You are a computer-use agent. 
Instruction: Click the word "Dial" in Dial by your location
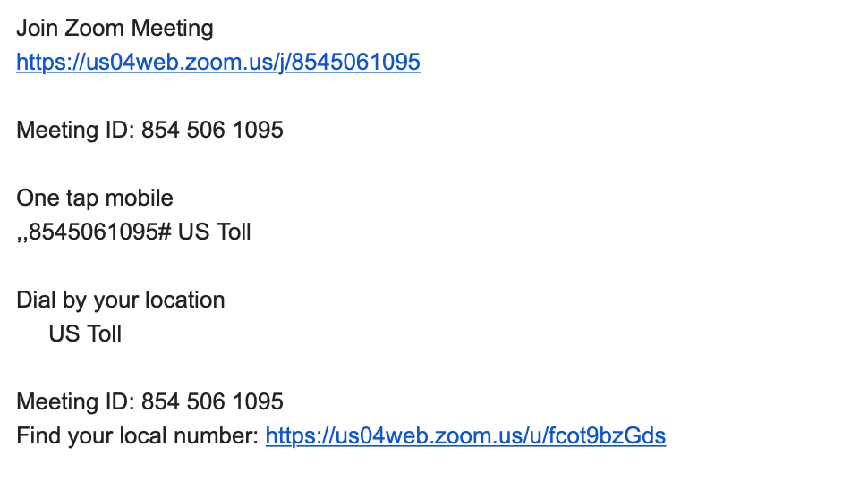pyautogui.click(x=36, y=300)
